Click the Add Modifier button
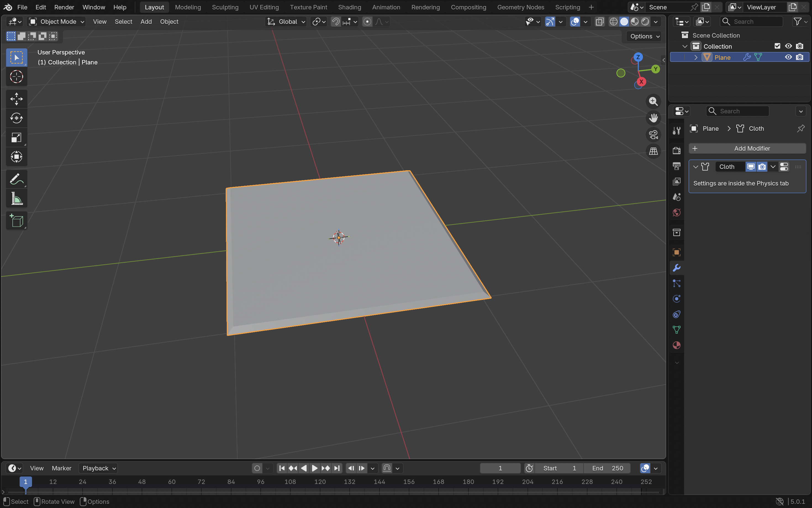Screen dimensions: 812x508 click(x=747, y=148)
